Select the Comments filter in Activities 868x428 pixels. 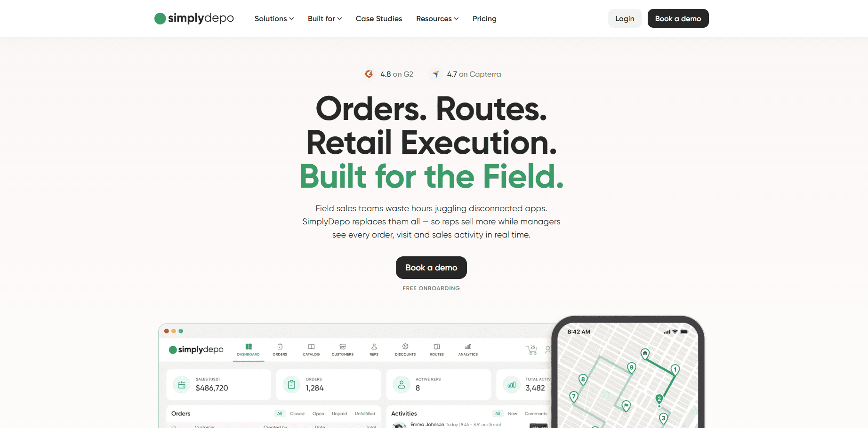tap(536, 414)
